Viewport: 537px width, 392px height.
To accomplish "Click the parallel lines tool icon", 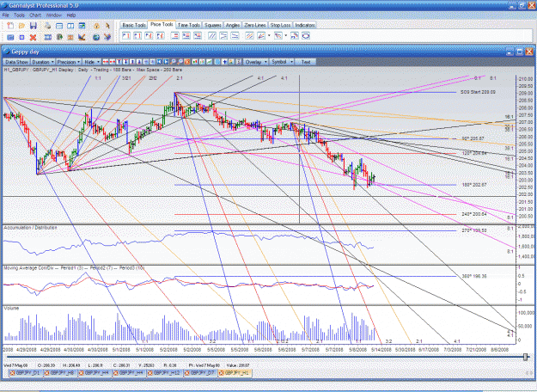I will click(212, 35).
